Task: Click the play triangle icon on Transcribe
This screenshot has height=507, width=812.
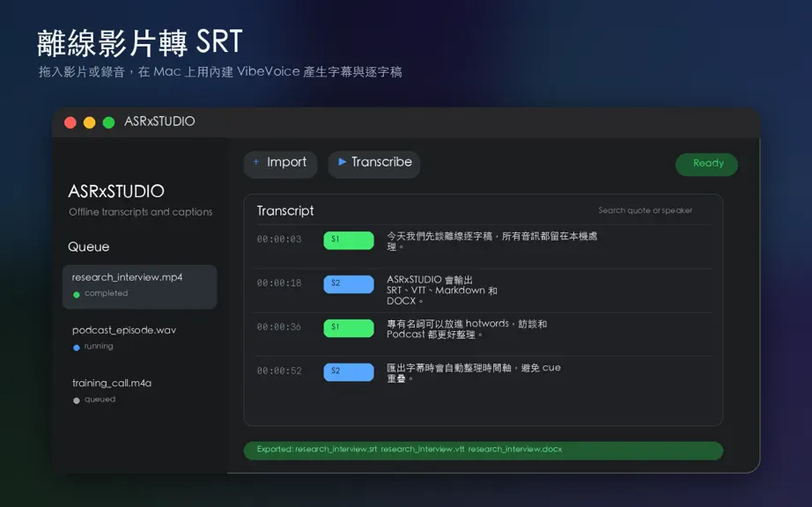Action: tap(342, 162)
